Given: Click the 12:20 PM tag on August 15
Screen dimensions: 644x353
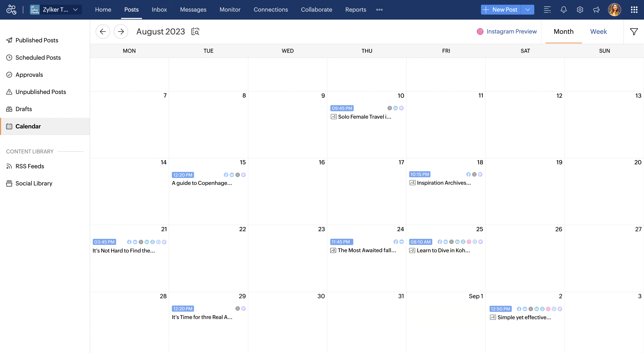Looking at the screenshot, I should point(183,175).
